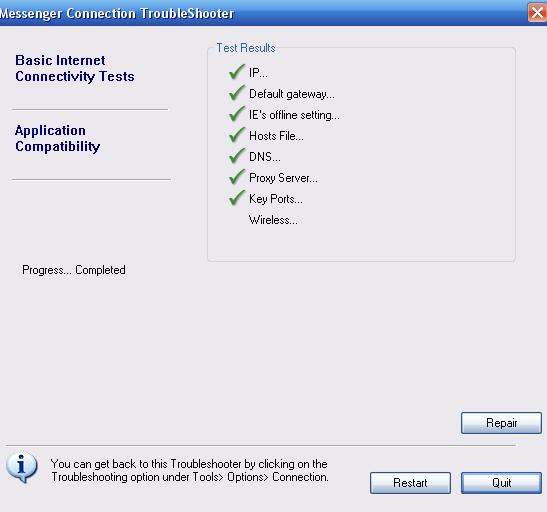The height and width of the screenshot is (512, 547).
Task: Click the IE's offline setting... result text
Action: 294,115
